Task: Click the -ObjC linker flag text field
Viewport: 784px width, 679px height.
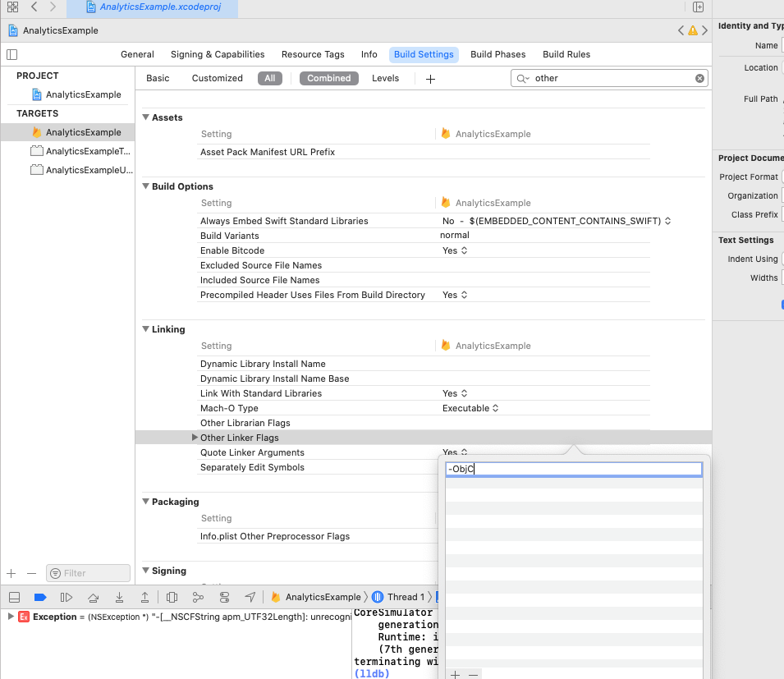Action: tap(573, 470)
